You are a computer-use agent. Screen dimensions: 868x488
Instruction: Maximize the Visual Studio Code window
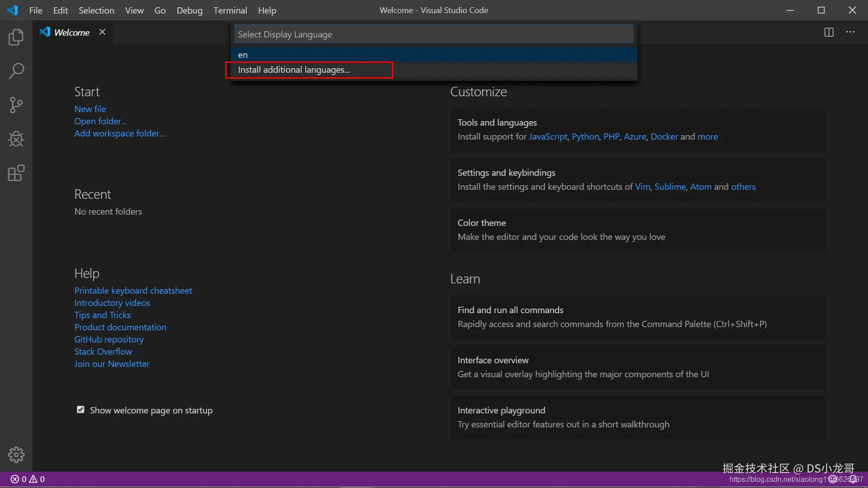coord(821,10)
